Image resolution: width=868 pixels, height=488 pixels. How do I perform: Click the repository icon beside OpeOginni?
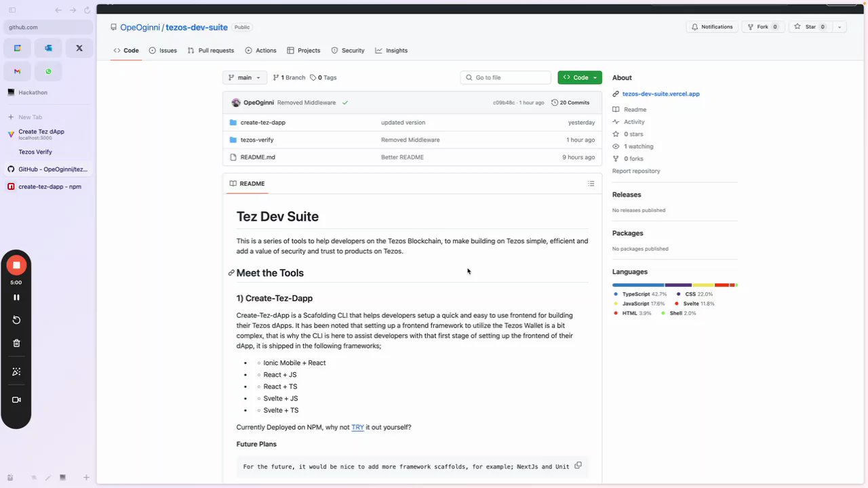(x=114, y=28)
